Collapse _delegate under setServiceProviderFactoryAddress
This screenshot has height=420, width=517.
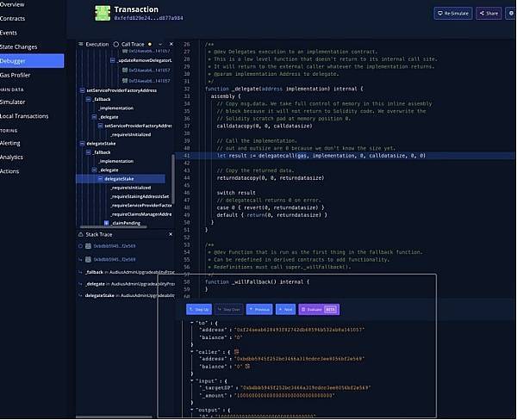coord(94,117)
